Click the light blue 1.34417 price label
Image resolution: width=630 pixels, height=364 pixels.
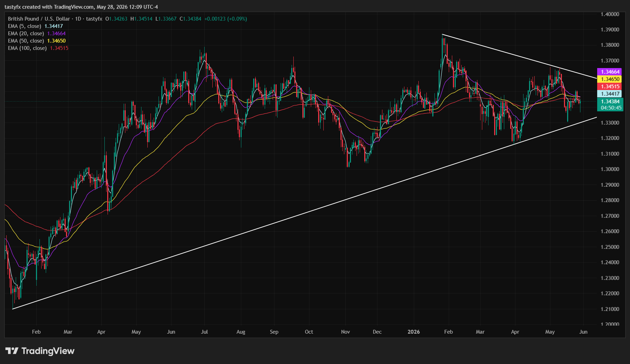(610, 94)
